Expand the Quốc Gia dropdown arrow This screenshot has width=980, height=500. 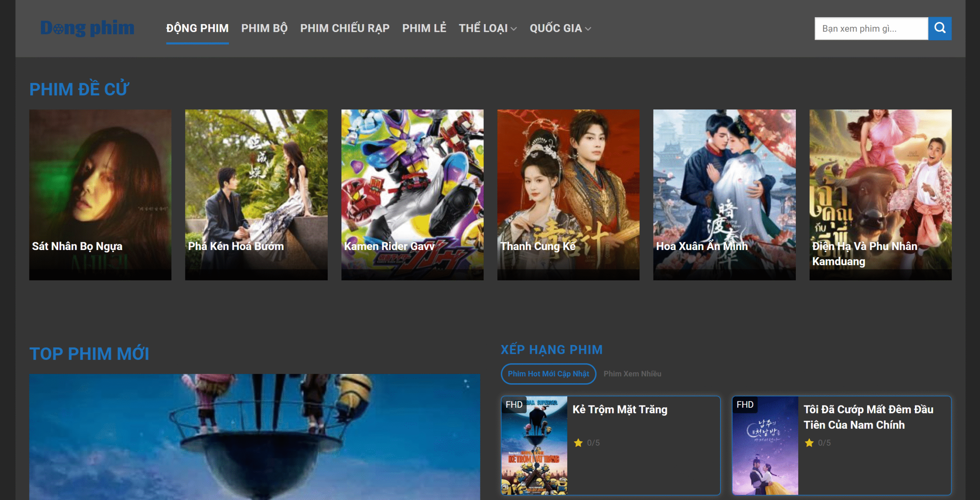pos(588,29)
